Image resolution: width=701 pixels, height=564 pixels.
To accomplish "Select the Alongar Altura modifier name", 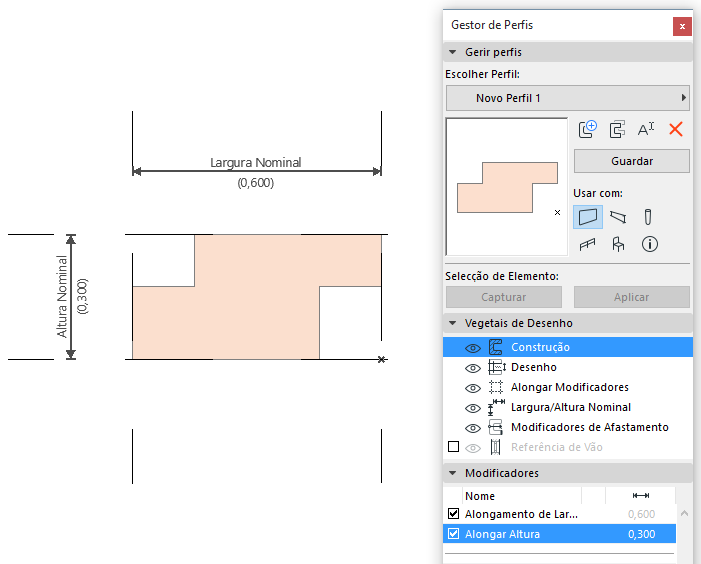I will [x=502, y=534].
